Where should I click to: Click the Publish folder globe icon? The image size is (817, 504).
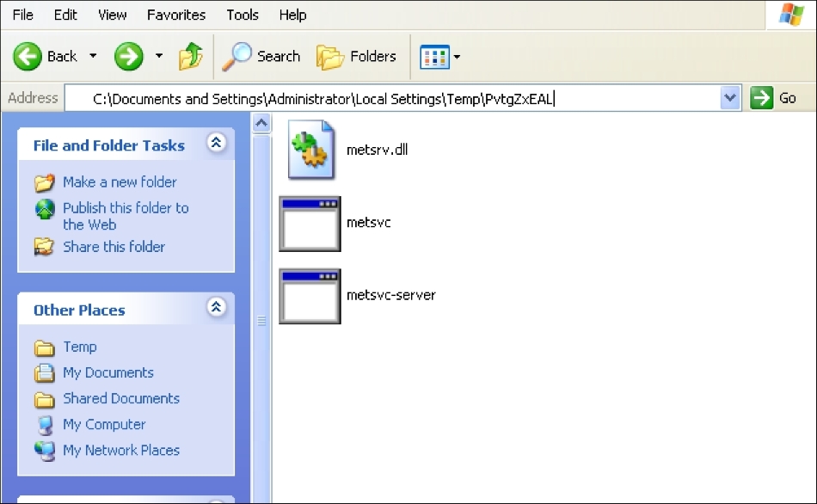click(45, 209)
